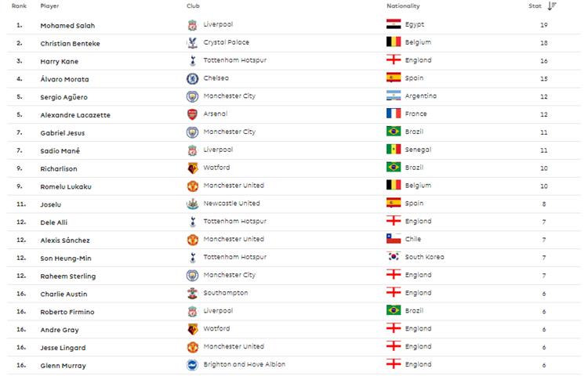Click the Player column header
This screenshot has width=588, height=383.
coord(49,6)
